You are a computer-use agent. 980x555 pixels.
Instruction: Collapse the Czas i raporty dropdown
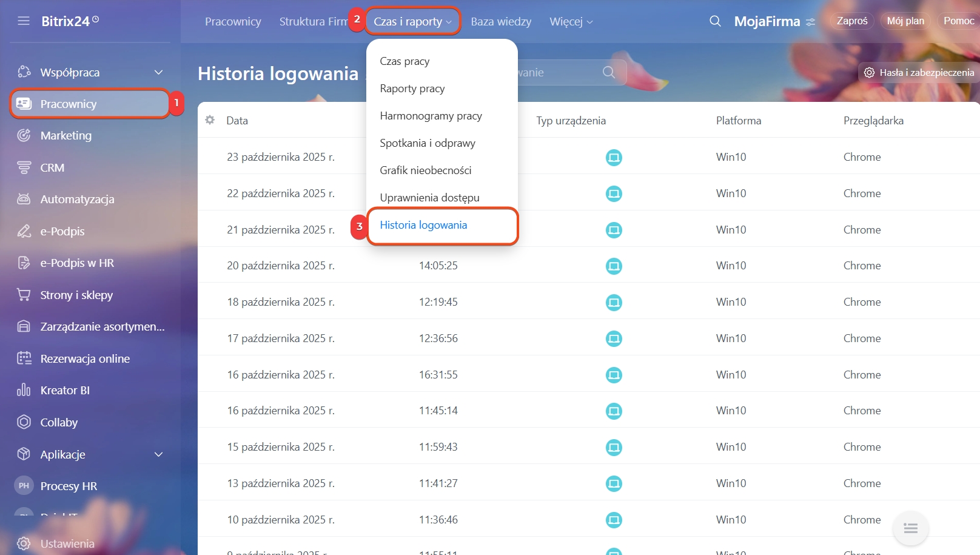(x=412, y=22)
